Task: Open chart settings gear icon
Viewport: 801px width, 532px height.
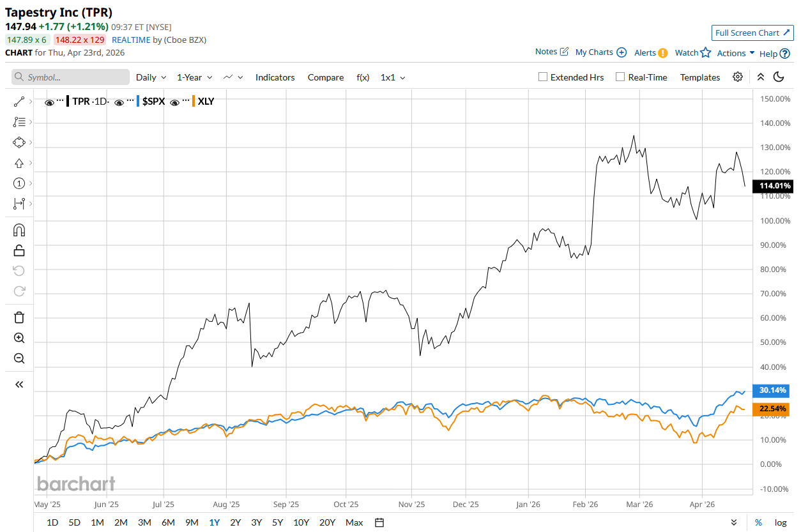Action: [x=738, y=77]
